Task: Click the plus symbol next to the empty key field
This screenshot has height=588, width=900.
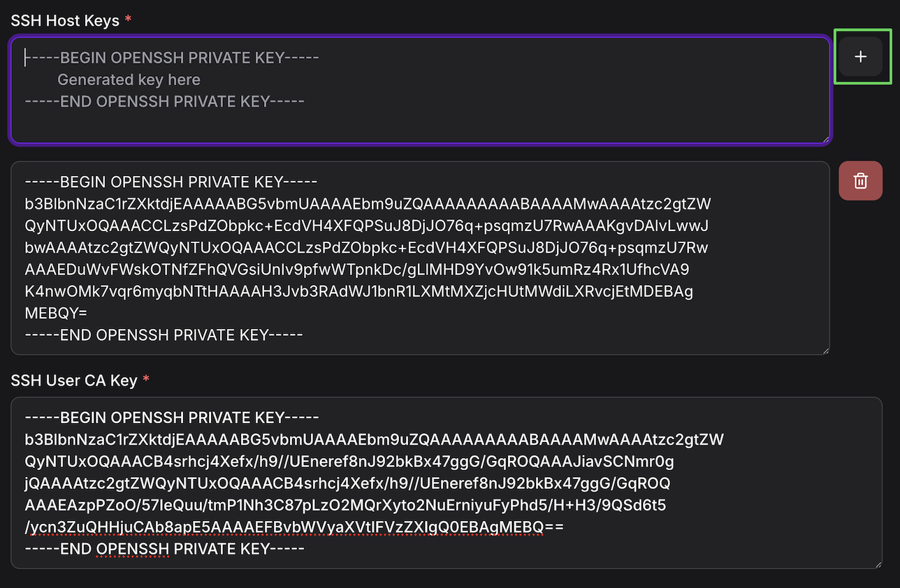Action: 861,57
